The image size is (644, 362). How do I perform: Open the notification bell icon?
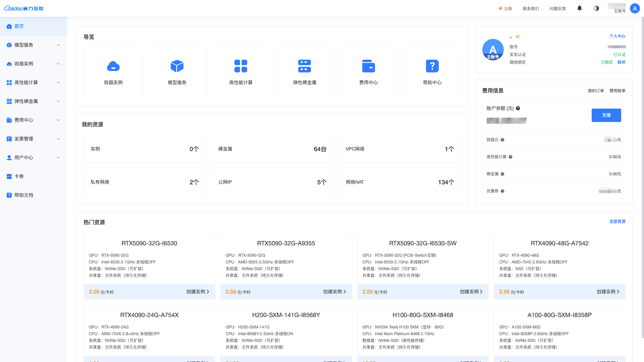point(580,8)
